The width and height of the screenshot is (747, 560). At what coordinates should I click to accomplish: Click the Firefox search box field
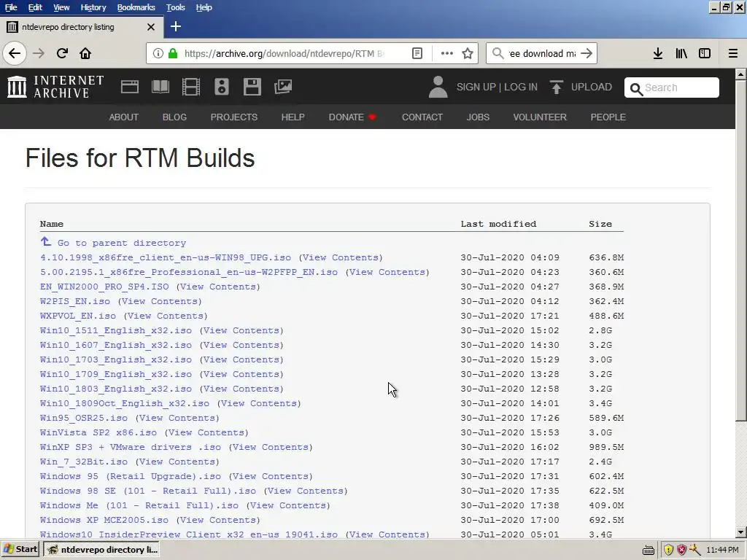point(542,53)
